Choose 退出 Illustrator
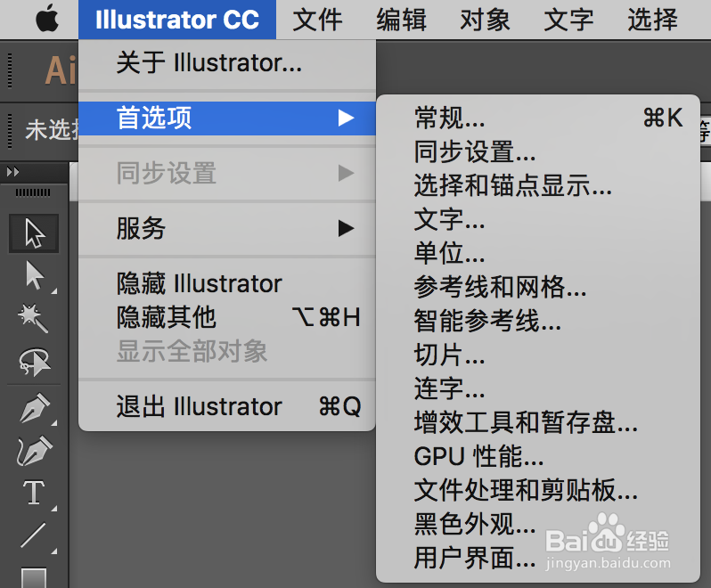The image size is (711, 588). [x=227, y=406]
